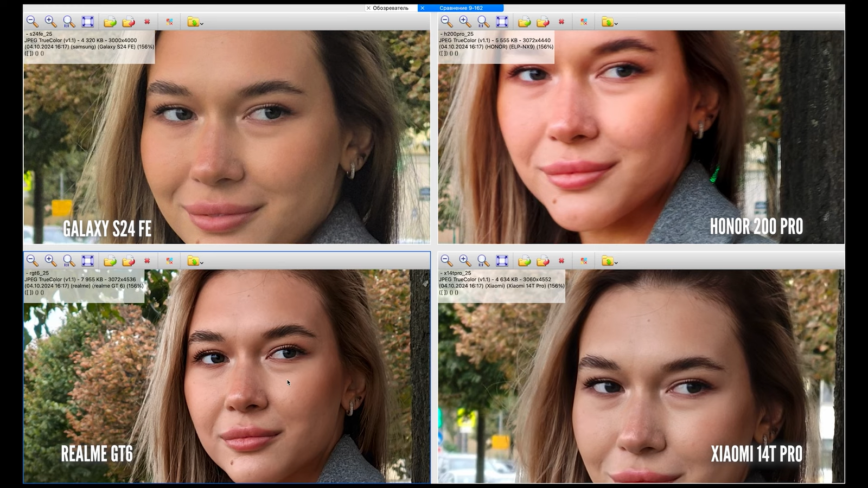The width and height of the screenshot is (868, 488).
Task: Click the red X in rgt6_25 toolbar
Action: 147,261
